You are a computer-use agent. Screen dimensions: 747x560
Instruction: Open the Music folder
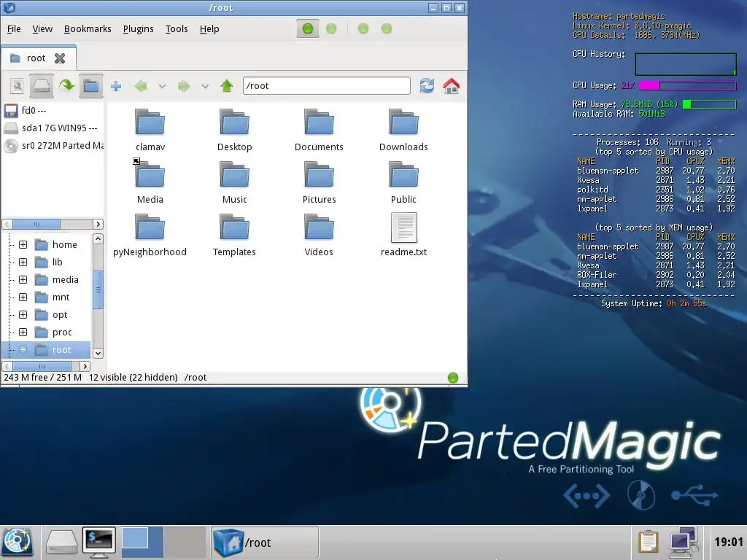point(234,182)
